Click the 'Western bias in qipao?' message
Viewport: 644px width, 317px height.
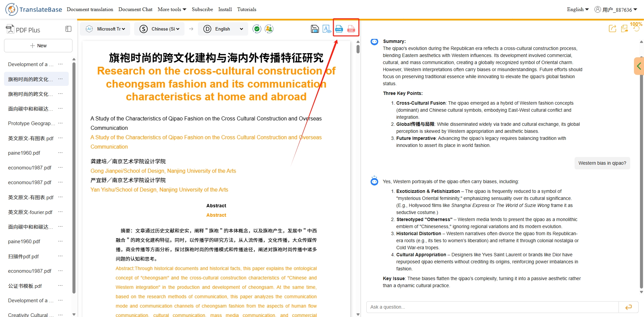(602, 163)
